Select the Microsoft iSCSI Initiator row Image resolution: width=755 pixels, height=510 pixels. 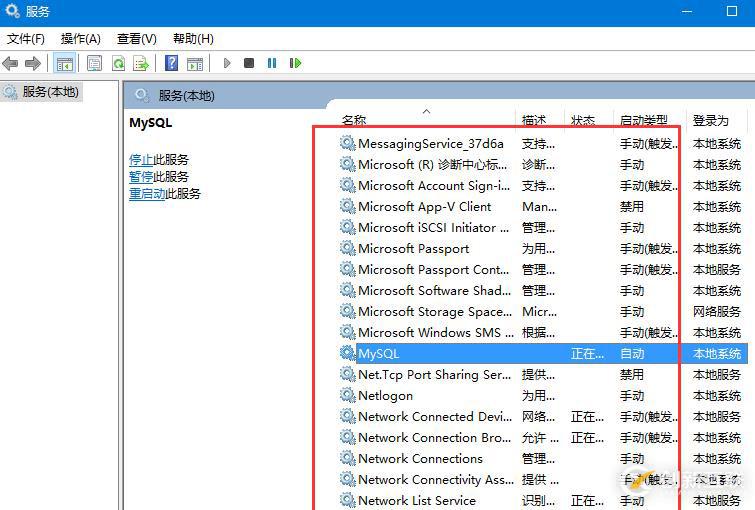(543, 227)
